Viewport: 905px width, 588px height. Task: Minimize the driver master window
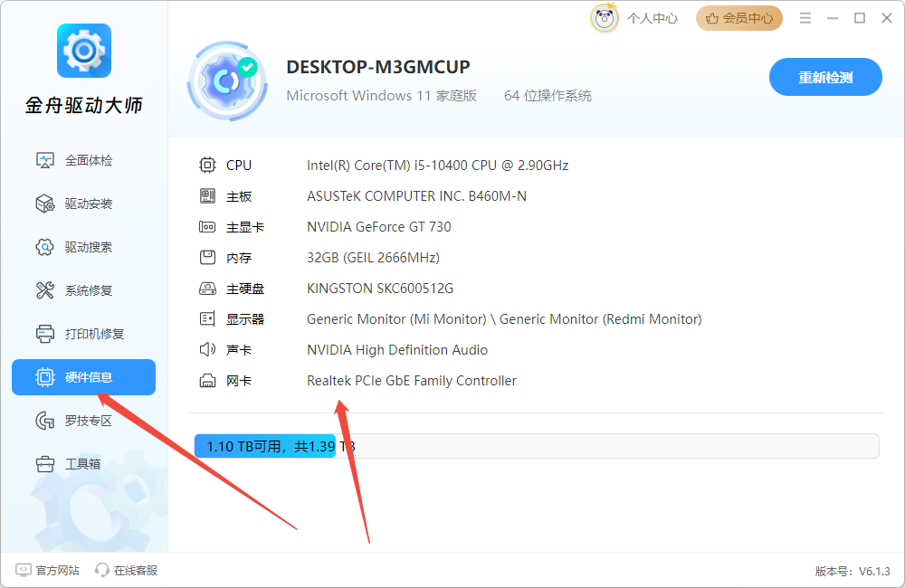point(833,18)
